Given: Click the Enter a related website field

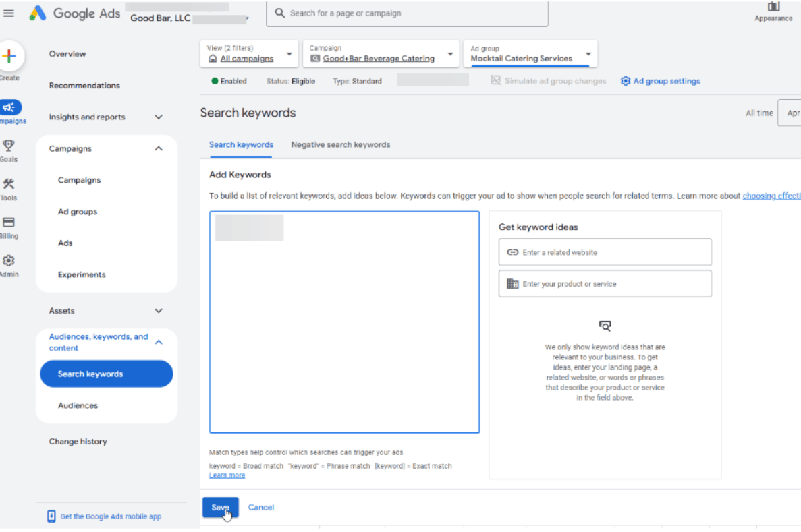Looking at the screenshot, I should (x=605, y=252).
